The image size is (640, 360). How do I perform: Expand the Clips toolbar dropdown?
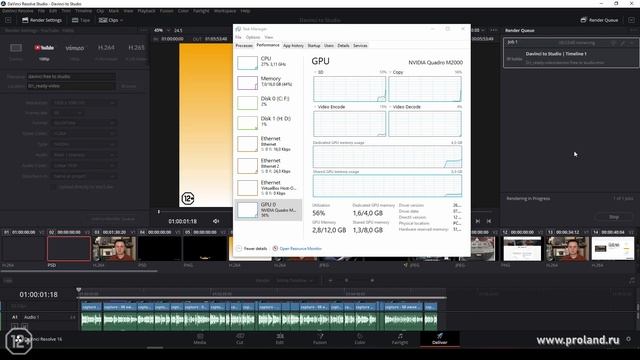pos(111,20)
